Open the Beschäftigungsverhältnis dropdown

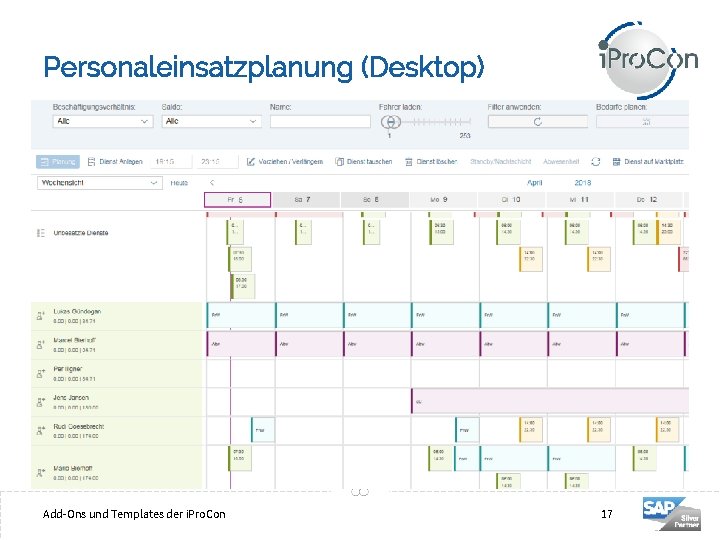click(x=103, y=121)
